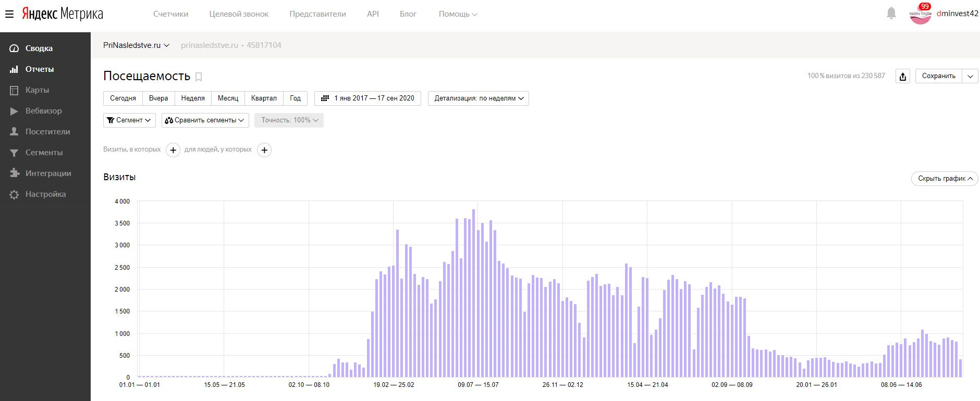Go to Настройка settings in sidebar
This screenshot has height=401, width=980.
(x=45, y=194)
